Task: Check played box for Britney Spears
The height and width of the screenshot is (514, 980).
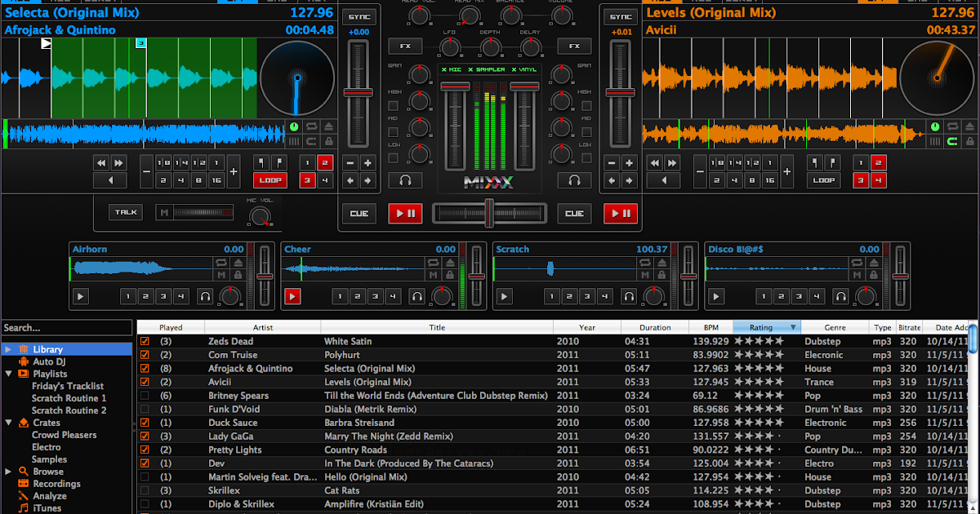Action: (145, 396)
